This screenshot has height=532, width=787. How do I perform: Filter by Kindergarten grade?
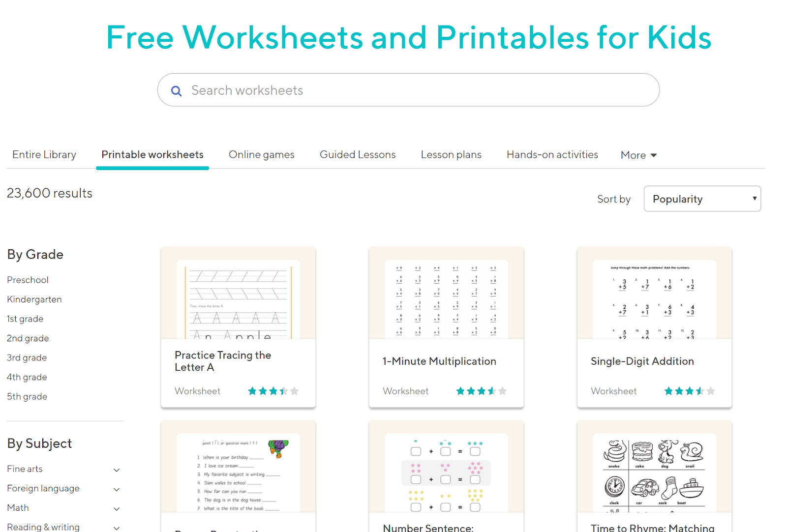(34, 299)
